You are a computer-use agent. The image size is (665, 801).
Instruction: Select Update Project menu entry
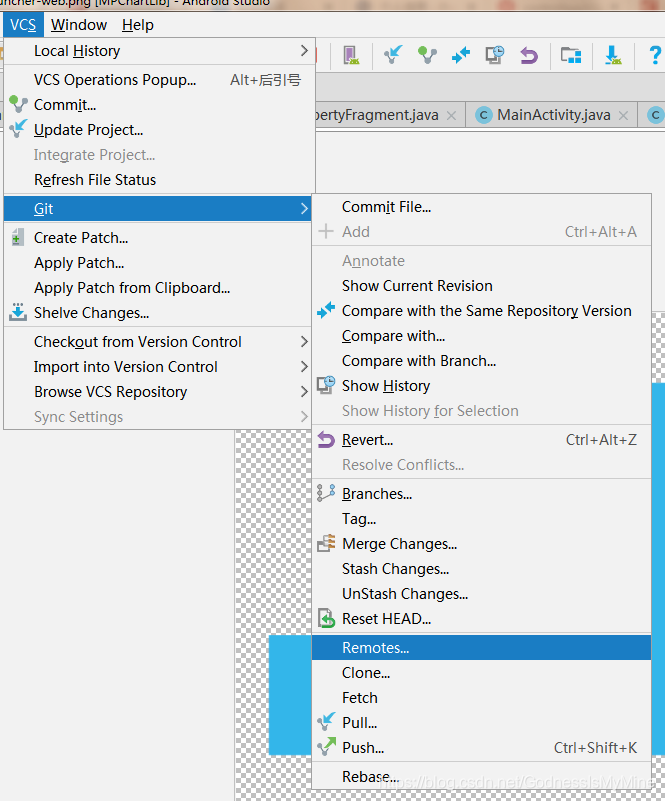[x=159, y=130]
